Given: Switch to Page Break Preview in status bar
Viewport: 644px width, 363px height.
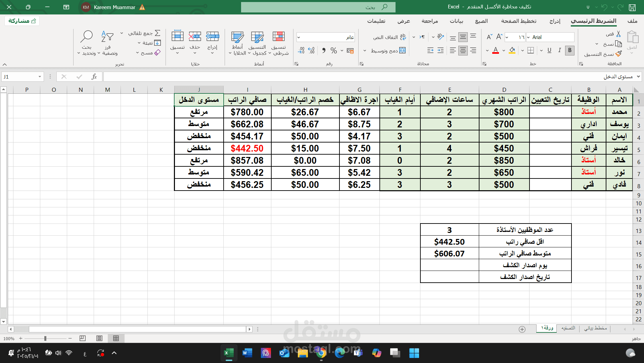Looking at the screenshot, I should coord(83,338).
